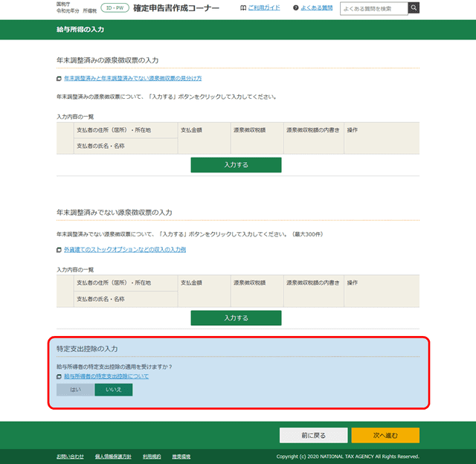Open the 推奨環境 footer link
The width and height of the screenshot is (476, 464).
pos(181,457)
